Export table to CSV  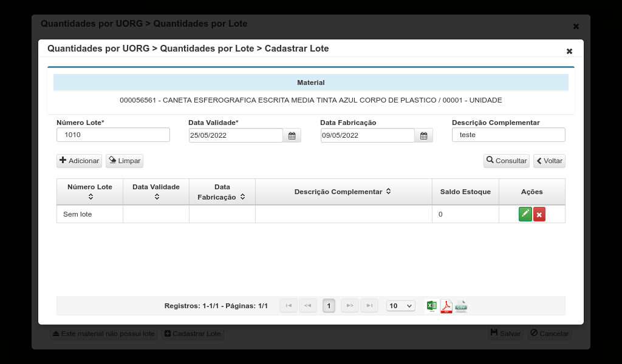[461, 306]
